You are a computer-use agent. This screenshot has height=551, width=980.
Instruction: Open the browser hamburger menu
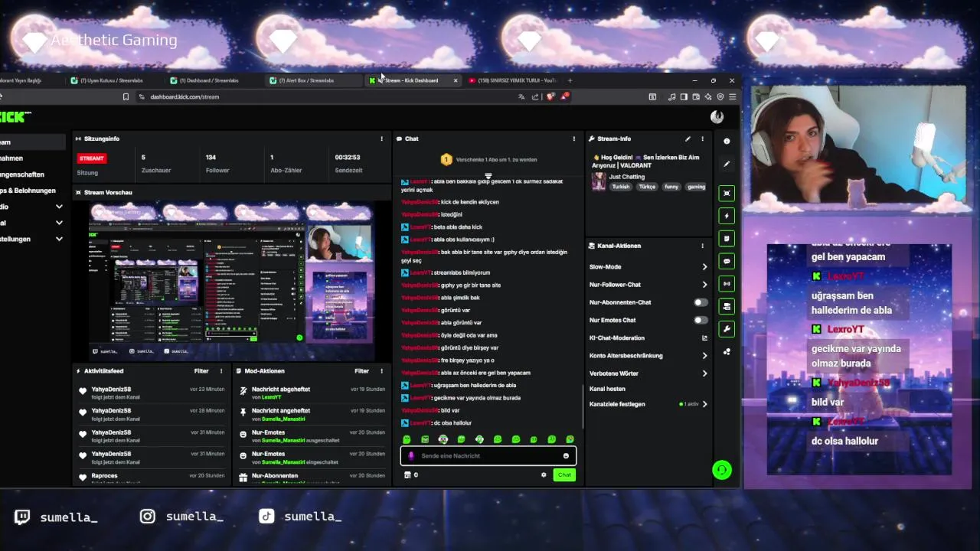tap(732, 97)
